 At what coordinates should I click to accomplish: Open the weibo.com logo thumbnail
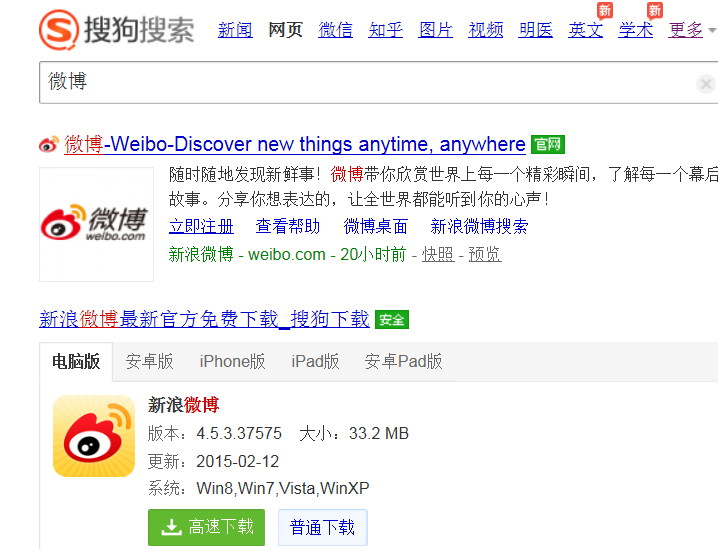tap(97, 224)
